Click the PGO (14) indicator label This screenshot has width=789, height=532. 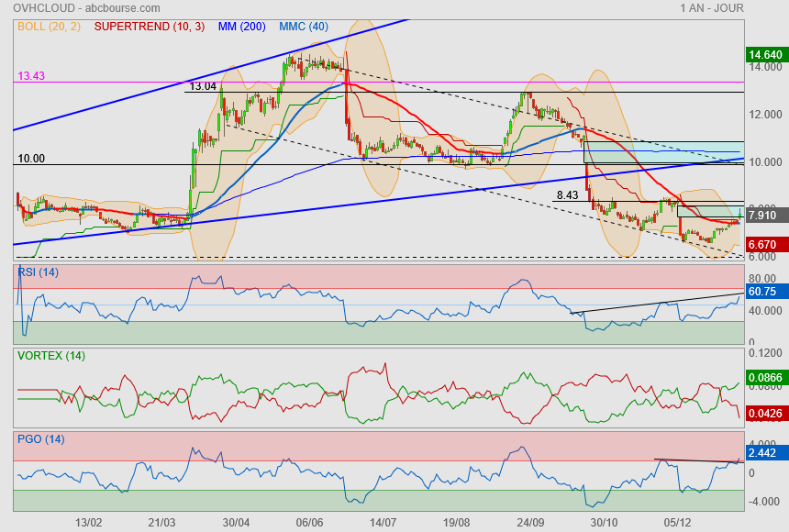(x=40, y=439)
